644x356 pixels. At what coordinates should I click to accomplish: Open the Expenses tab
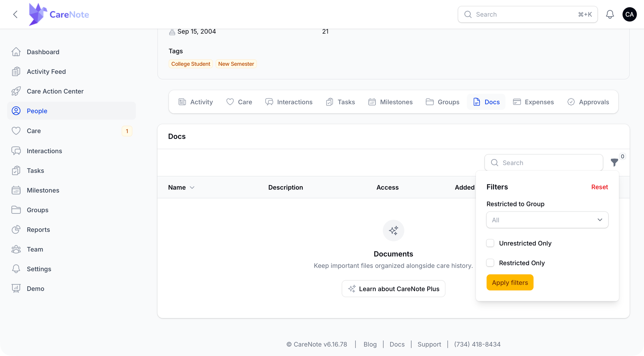533,102
